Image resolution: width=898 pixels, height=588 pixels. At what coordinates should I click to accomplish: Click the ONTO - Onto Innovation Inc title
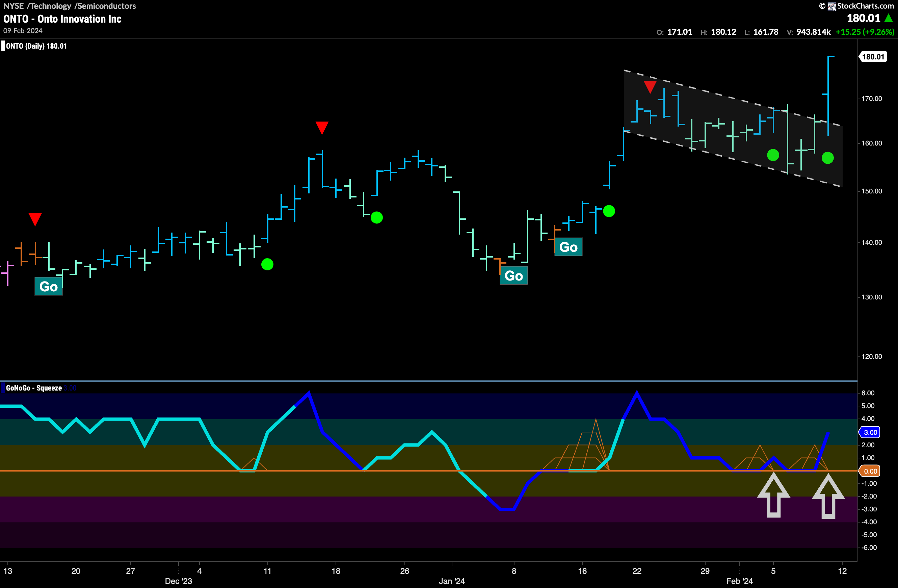coord(62,19)
